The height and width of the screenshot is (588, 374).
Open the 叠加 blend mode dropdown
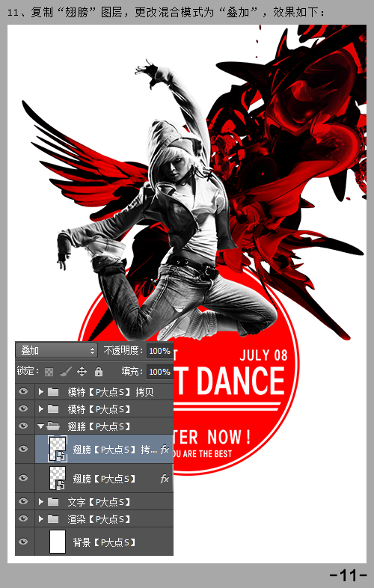pos(56,351)
